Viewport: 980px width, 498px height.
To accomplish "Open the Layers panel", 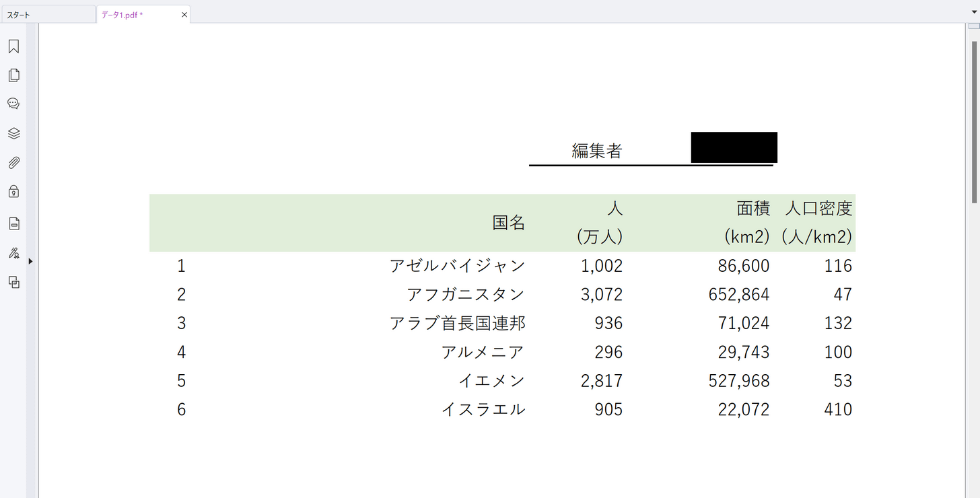I will (x=13, y=133).
